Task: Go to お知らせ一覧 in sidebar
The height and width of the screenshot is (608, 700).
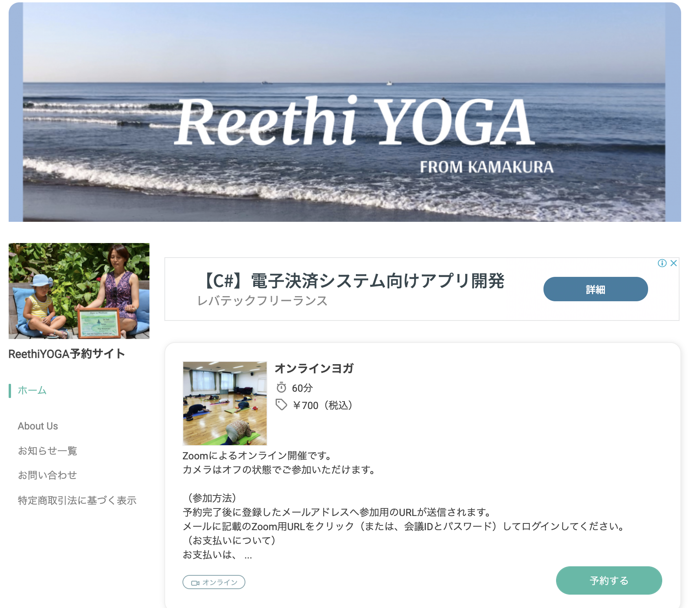Action: (48, 451)
